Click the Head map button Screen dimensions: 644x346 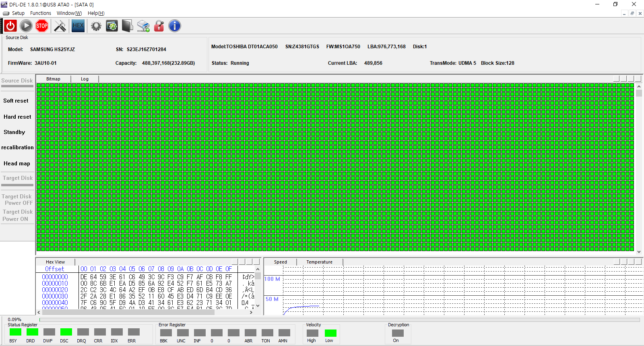coord(17,164)
